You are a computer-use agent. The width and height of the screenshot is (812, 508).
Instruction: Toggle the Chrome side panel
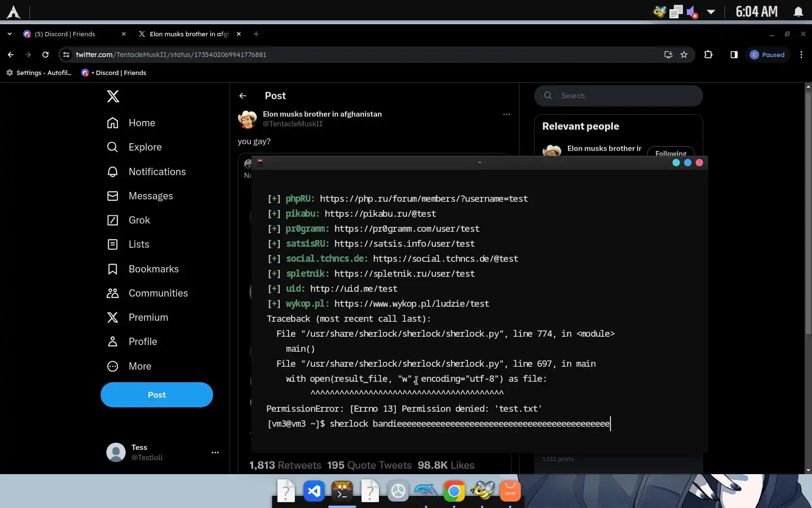(734, 55)
